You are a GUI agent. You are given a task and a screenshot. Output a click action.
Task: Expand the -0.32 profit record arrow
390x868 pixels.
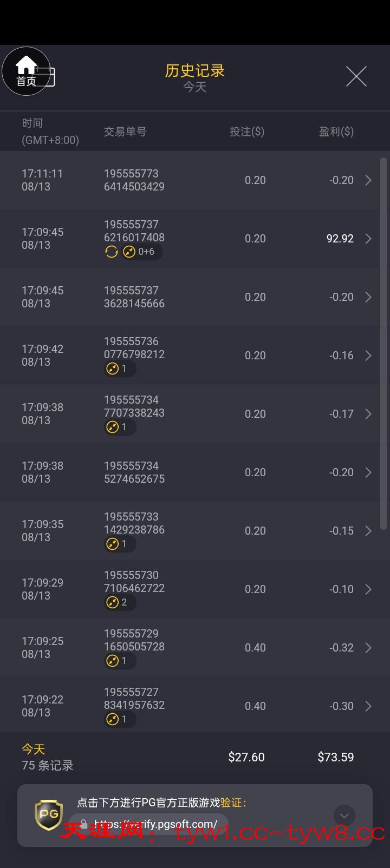pos(368,648)
